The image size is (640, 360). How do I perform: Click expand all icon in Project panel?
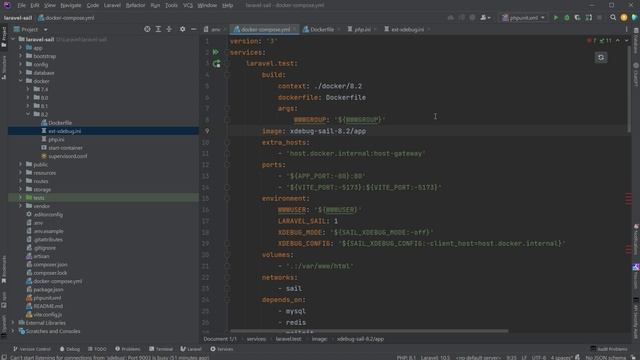click(x=158, y=29)
